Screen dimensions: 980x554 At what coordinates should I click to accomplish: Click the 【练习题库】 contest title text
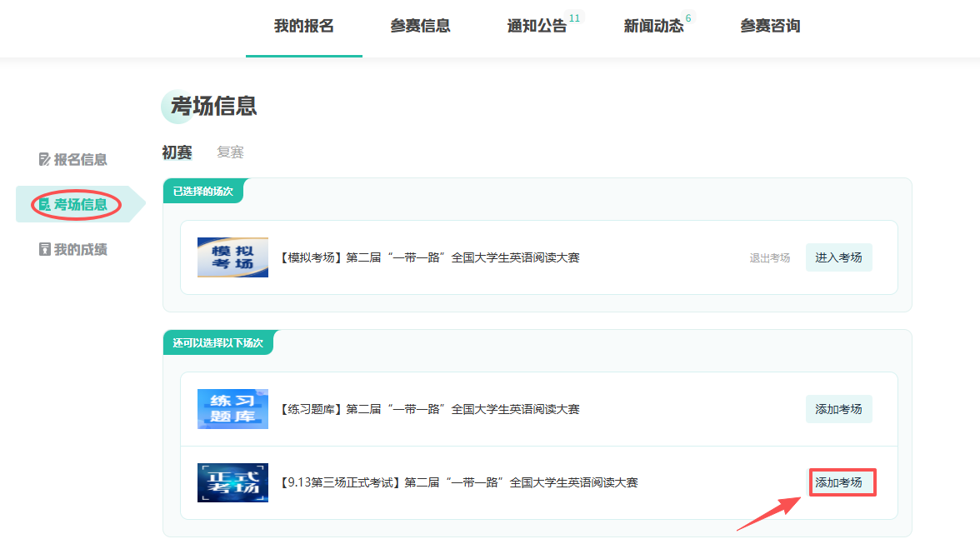click(429, 410)
